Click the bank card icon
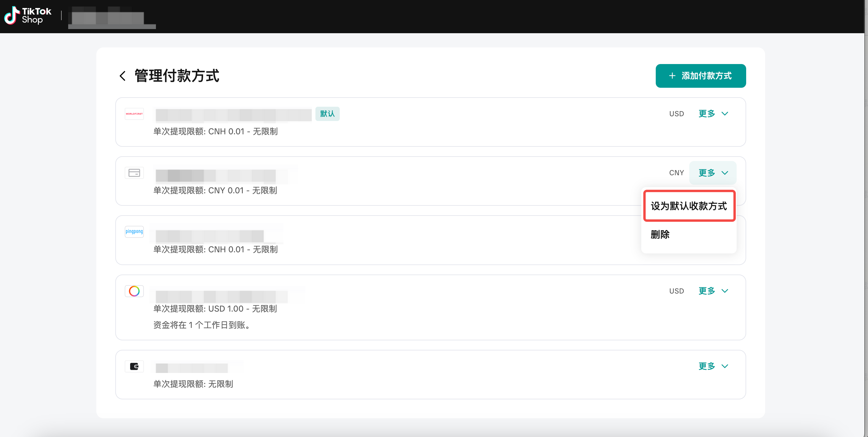Screen dimensions: 868x437 [134, 173]
